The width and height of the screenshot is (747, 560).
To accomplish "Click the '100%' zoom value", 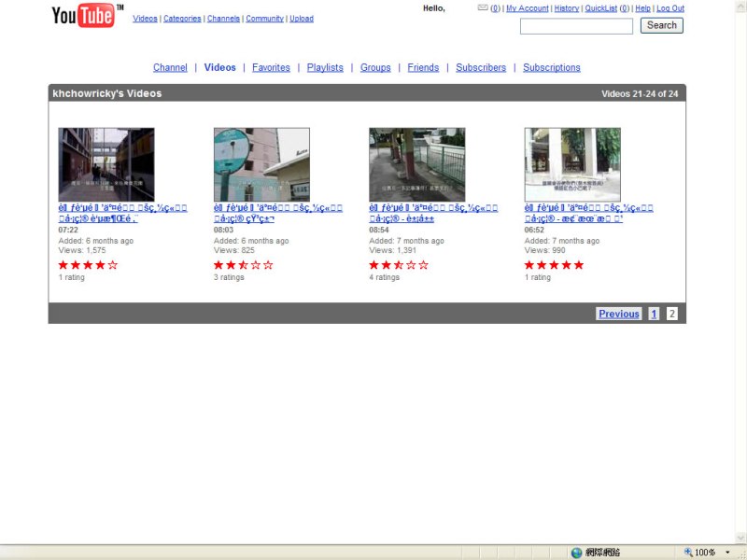I will click(x=705, y=553).
